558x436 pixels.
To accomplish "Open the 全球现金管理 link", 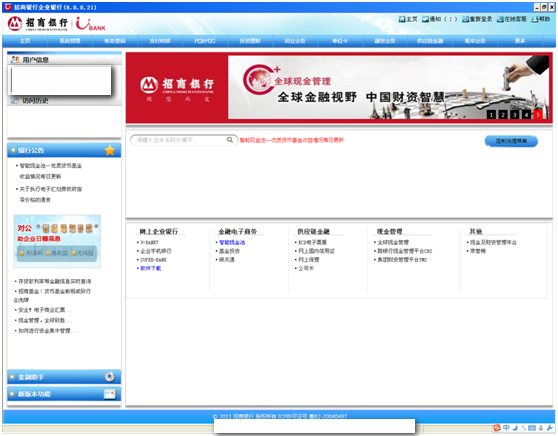I will pyautogui.click(x=393, y=242).
